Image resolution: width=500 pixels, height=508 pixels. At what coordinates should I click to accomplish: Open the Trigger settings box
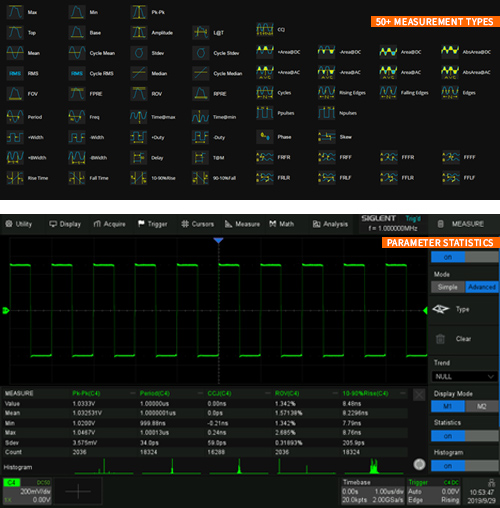coord(434,491)
